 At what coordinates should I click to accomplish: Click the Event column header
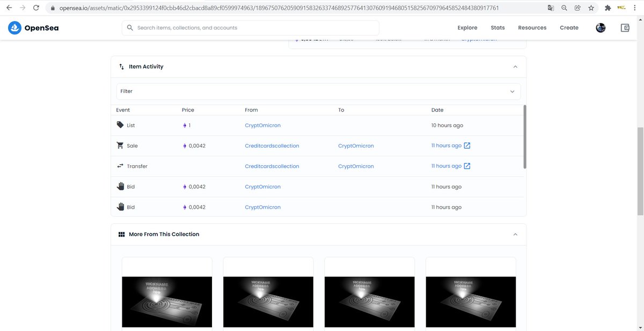tap(123, 110)
